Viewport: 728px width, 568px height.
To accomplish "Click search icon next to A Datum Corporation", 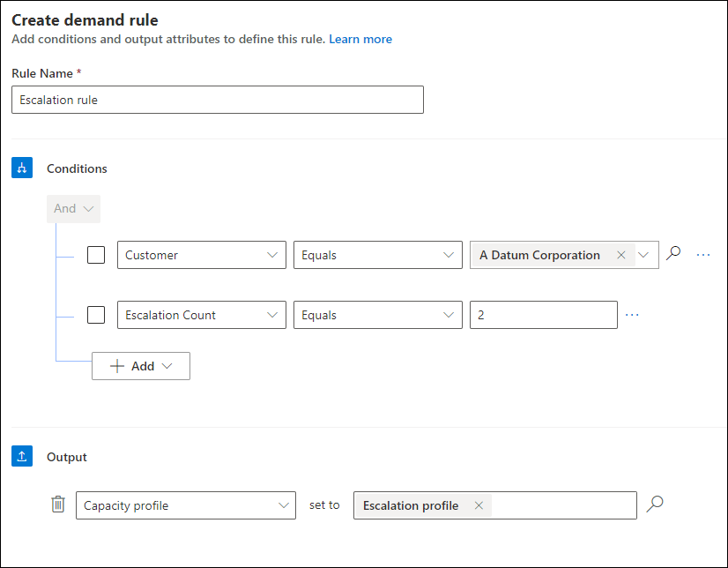I will point(673,254).
